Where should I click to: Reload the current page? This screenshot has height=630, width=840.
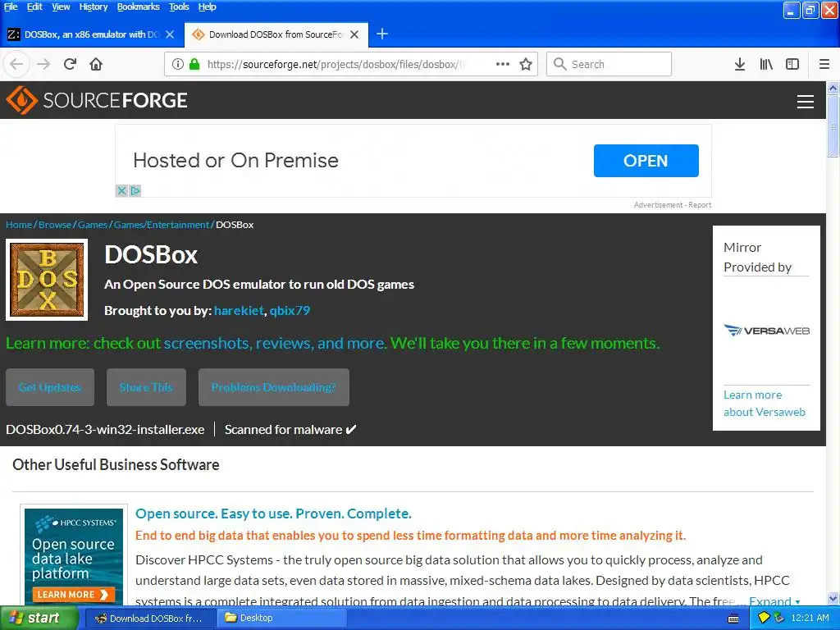(x=70, y=64)
